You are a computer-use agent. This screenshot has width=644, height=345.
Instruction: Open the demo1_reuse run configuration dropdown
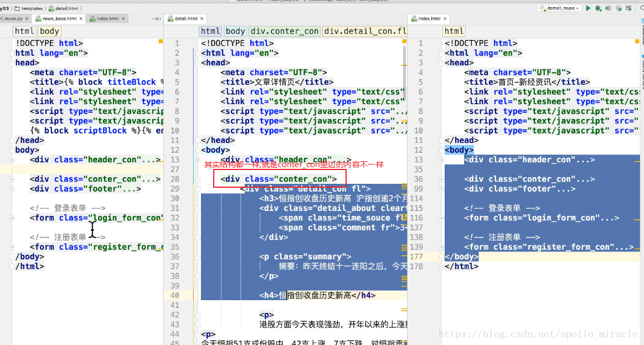tap(560, 8)
